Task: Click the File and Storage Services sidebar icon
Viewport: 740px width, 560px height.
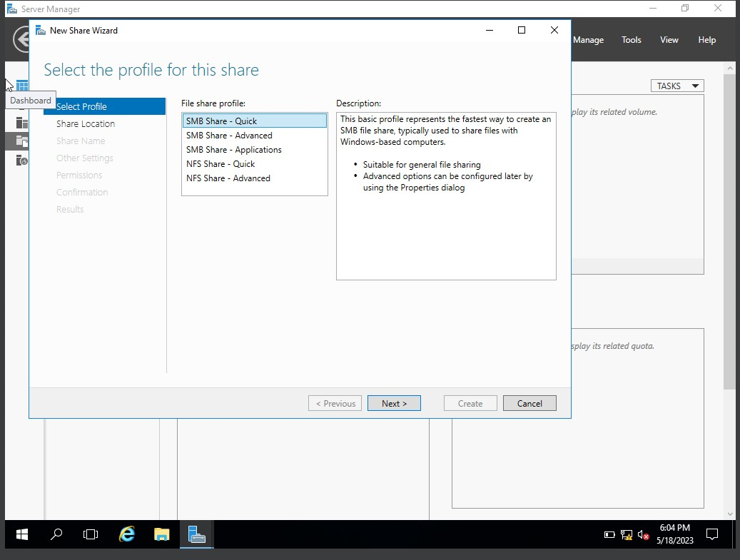Action: pos(22,141)
